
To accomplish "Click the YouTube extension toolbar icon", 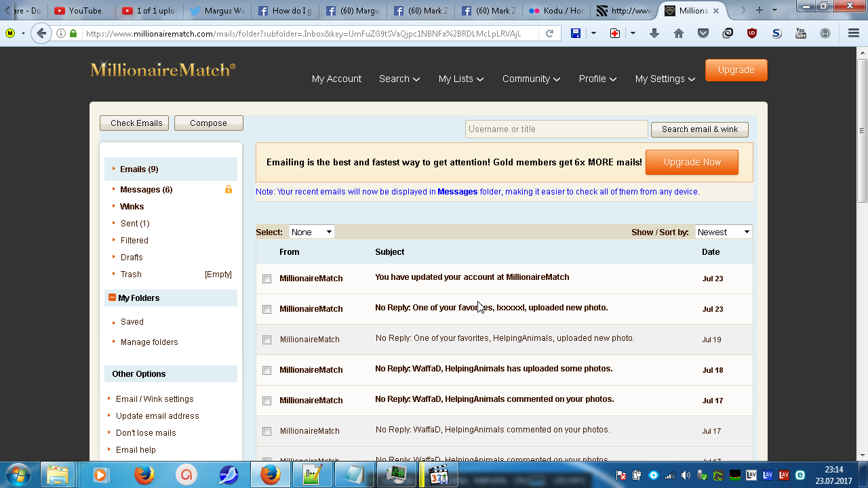I will (x=801, y=33).
